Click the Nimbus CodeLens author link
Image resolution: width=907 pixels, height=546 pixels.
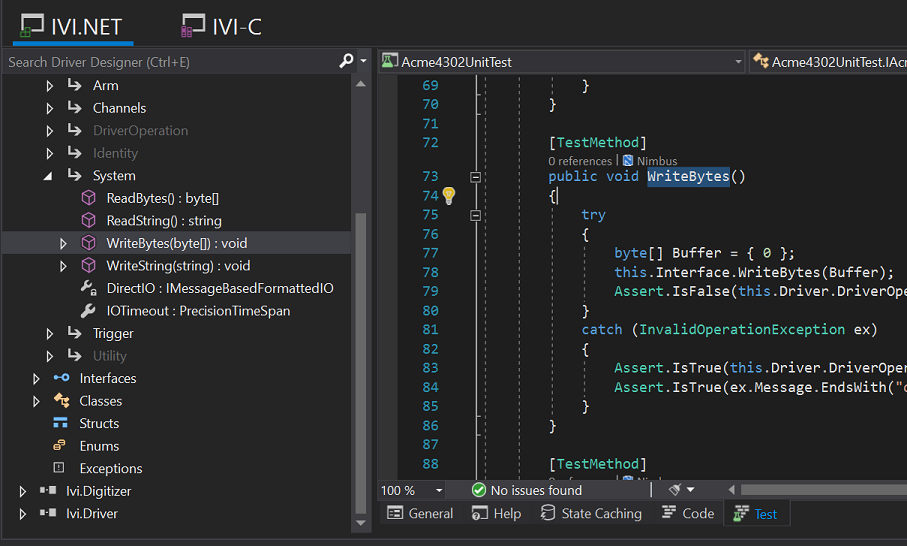657,161
